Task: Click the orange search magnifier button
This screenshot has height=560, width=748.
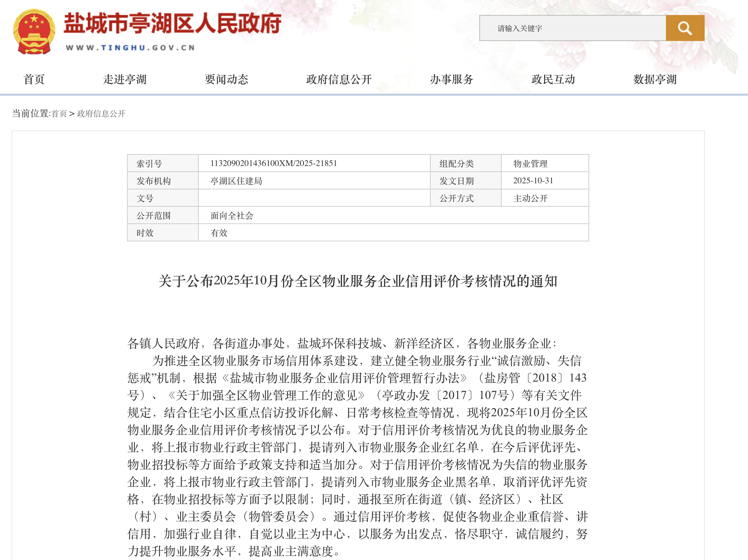Action: click(x=685, y=28)
